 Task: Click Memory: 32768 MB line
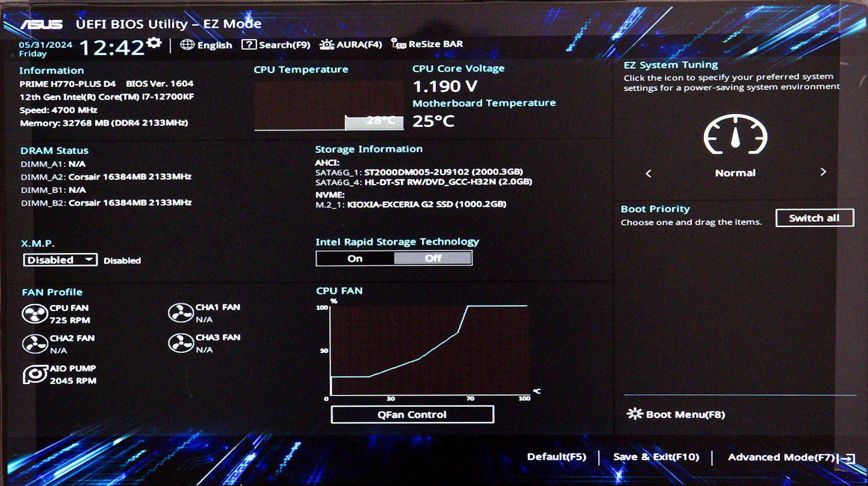pyautogui.click(x=104, y=123)
